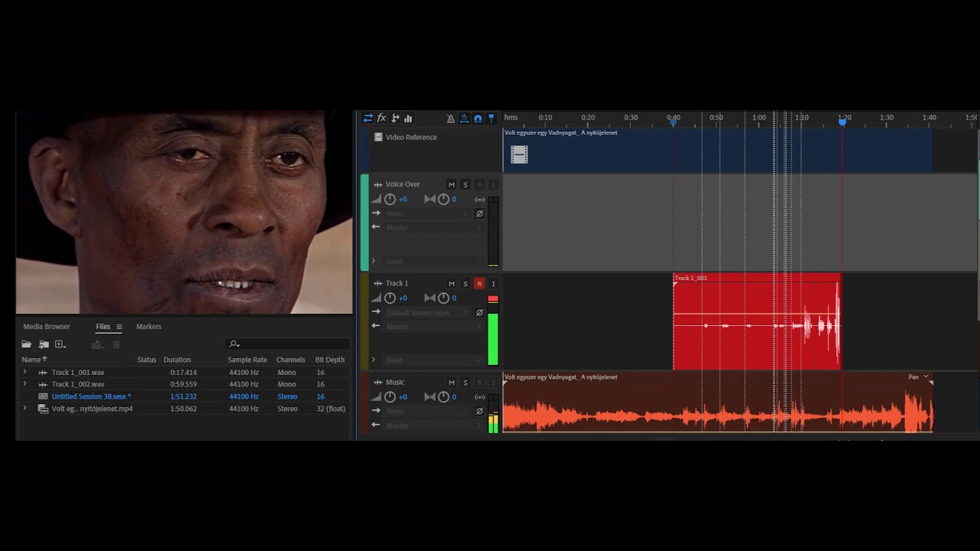
Task: Toggle Music track polarity reverse icon
Action: tap(479, 411)
